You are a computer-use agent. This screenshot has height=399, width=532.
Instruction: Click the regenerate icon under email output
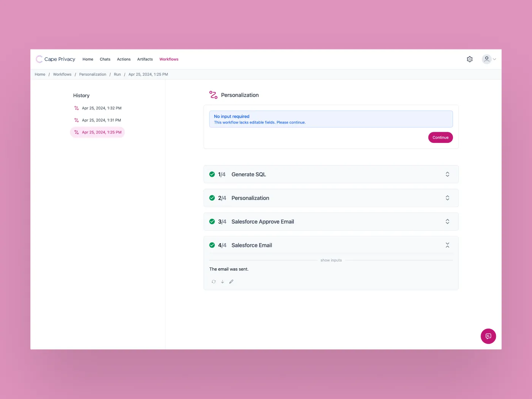pos(214,282)
